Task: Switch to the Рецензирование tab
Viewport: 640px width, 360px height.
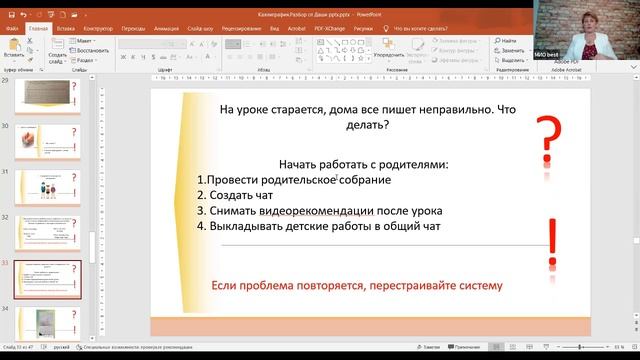Action: pos(241,29)
